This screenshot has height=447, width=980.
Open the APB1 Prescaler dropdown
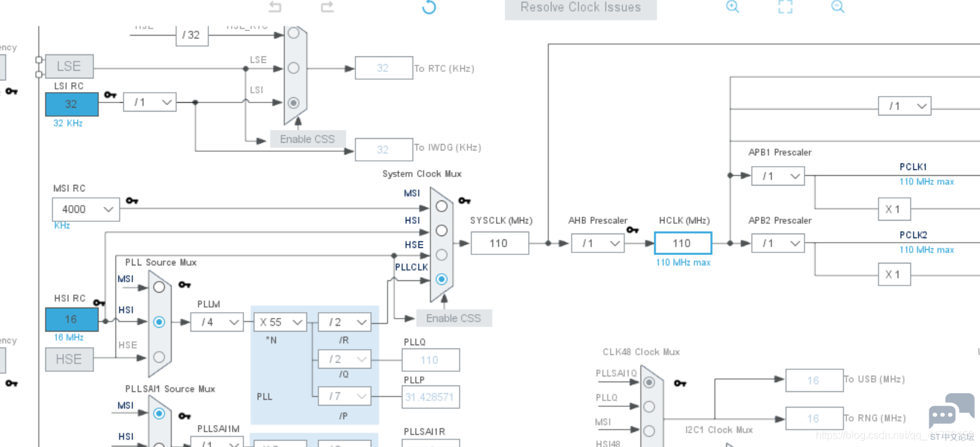point(778,176)
